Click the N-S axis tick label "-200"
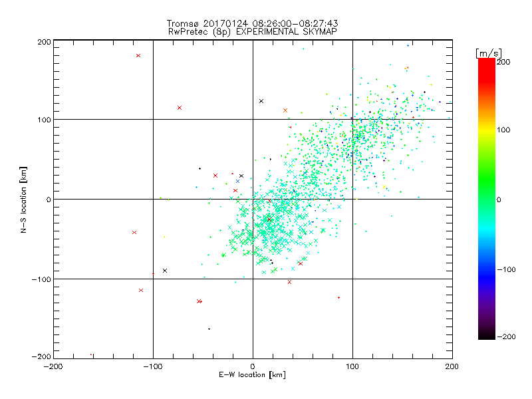The height and width of the screenshot is (399, 532). 41,357
